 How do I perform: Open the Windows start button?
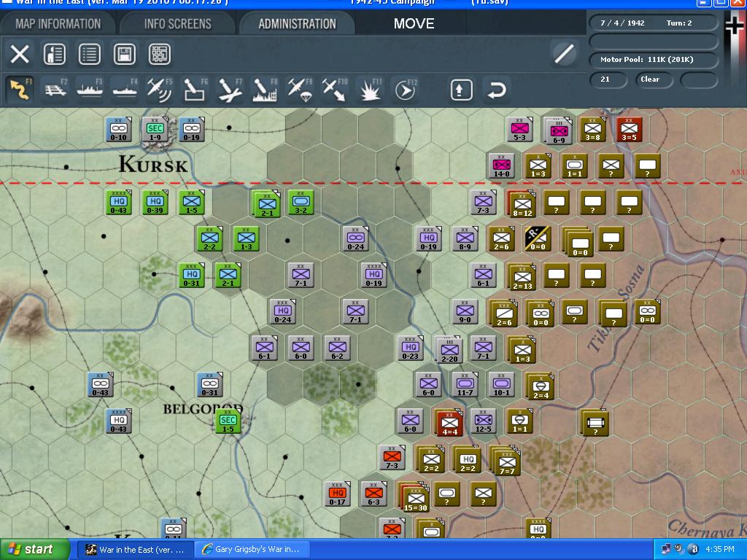pos(35,550)
